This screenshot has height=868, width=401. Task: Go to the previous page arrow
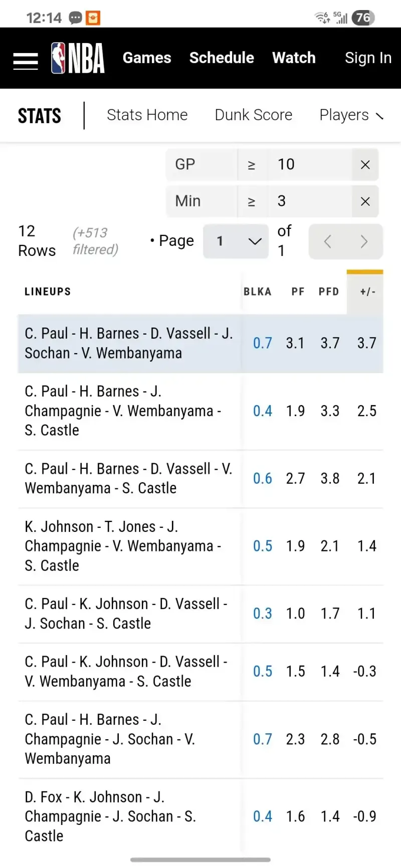coord(328,242)
